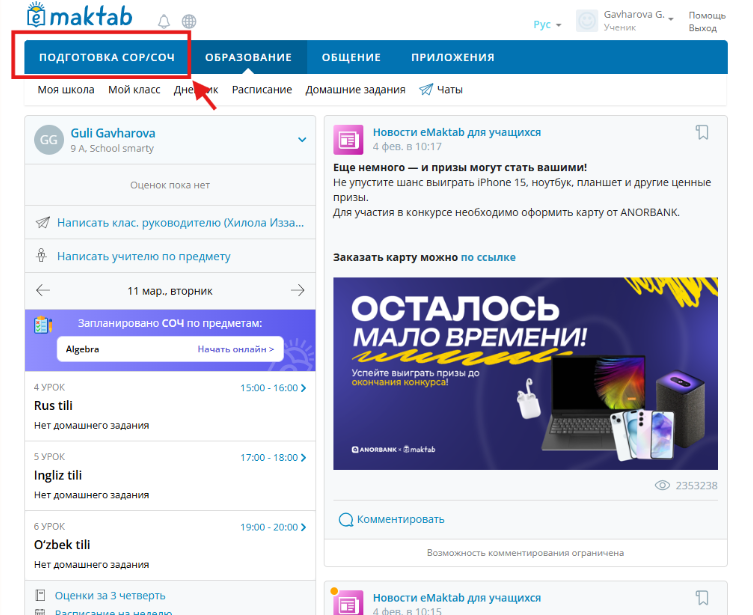This screenshot has width=753, height=615.
Task: Click Начать онлайн for Algebra
Action: coord(235,350)
